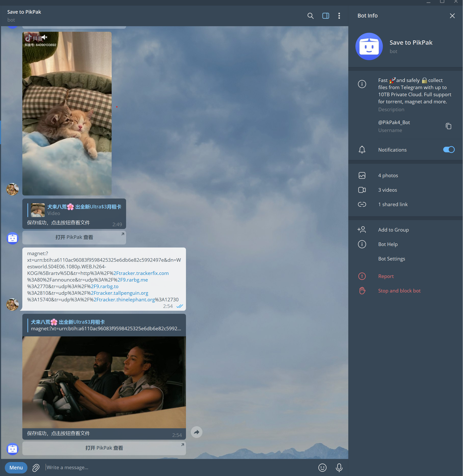Unmute the kittens video via speaker icon
This screenshot has height=476, width=463.
pos(45,37)
